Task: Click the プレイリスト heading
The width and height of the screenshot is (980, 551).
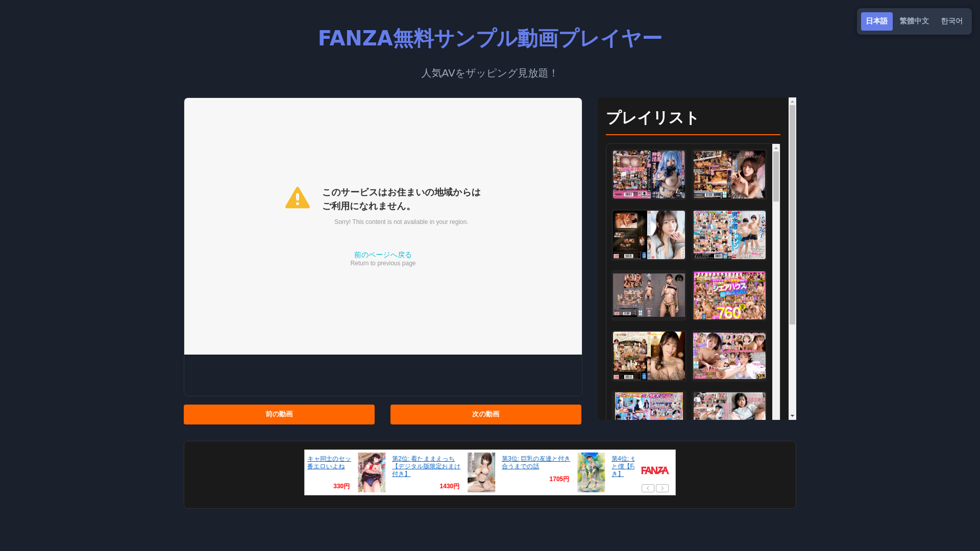Action: tap(652, 118)
